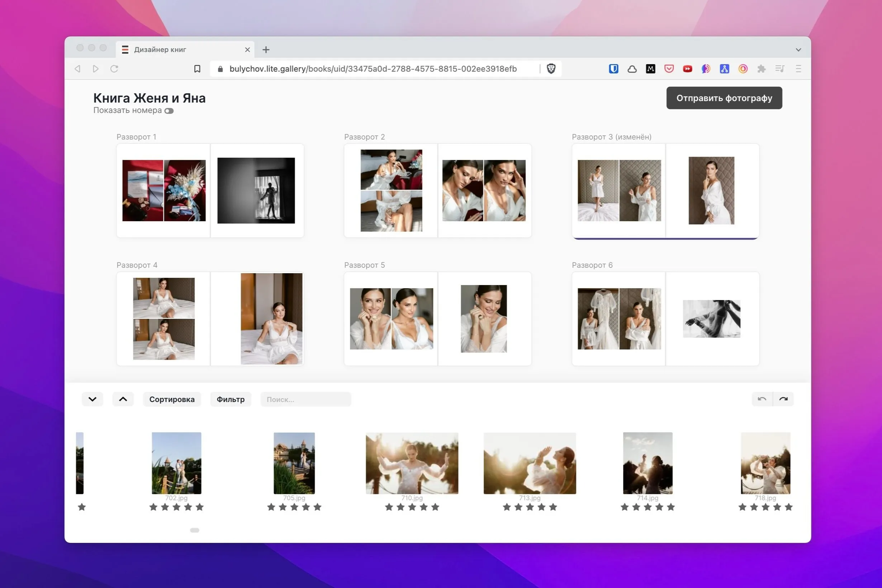Go back with the browser back arrow
Viewport: 882px width, 588px height.
(x=78, y=68)
